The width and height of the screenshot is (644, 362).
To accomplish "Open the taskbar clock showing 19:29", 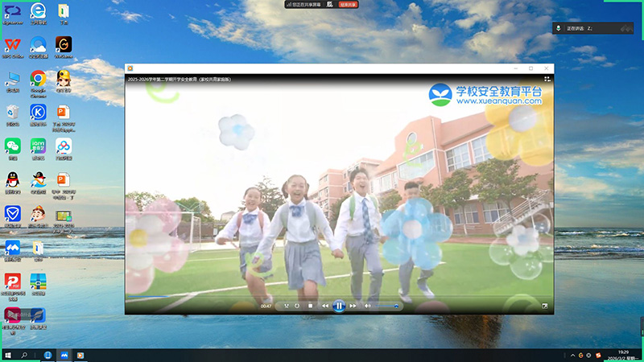I will (624, 355).
